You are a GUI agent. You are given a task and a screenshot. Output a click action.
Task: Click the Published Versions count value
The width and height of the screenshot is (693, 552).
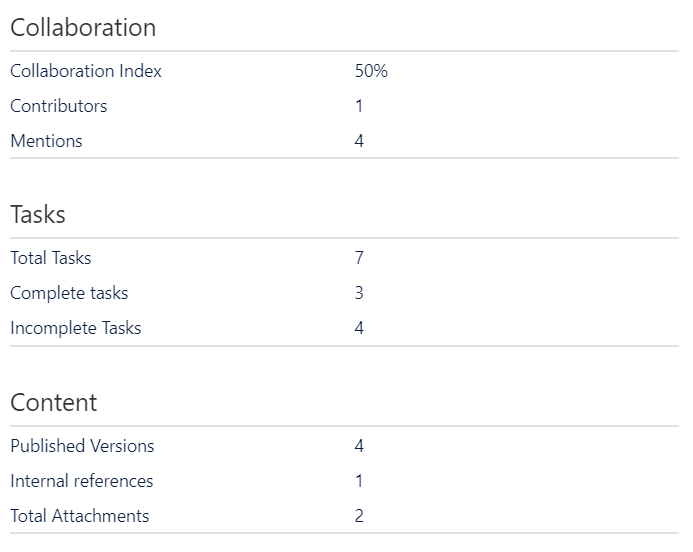359,446
